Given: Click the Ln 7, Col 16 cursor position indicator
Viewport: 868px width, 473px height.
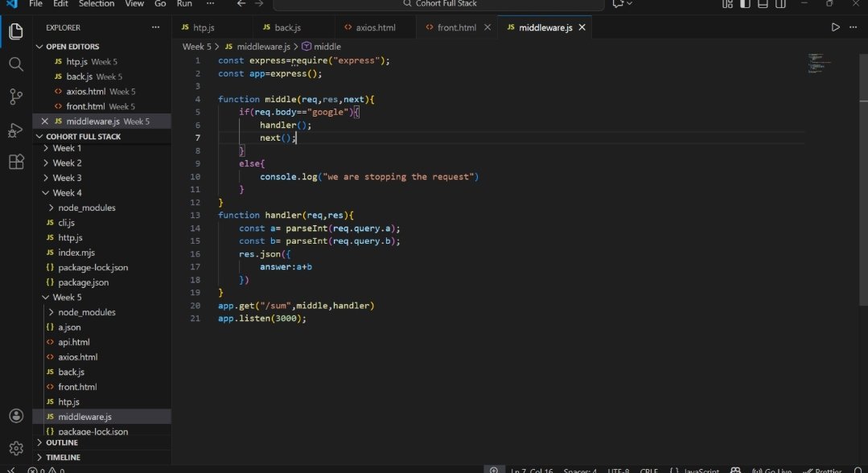Looking at the screenshot, I should (532, 471).
